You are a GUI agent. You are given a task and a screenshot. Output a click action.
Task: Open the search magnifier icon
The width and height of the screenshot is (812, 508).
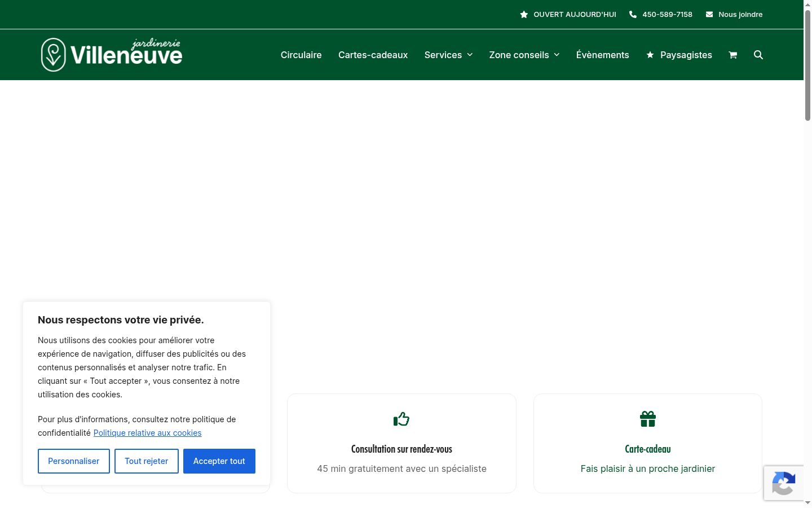[x=758, y=55]
